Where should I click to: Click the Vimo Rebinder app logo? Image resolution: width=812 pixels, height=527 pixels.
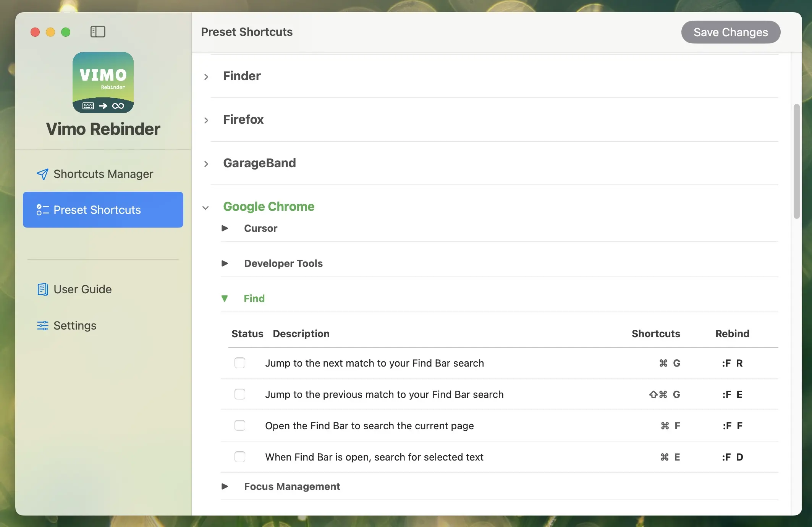click(x=103, y=82)
